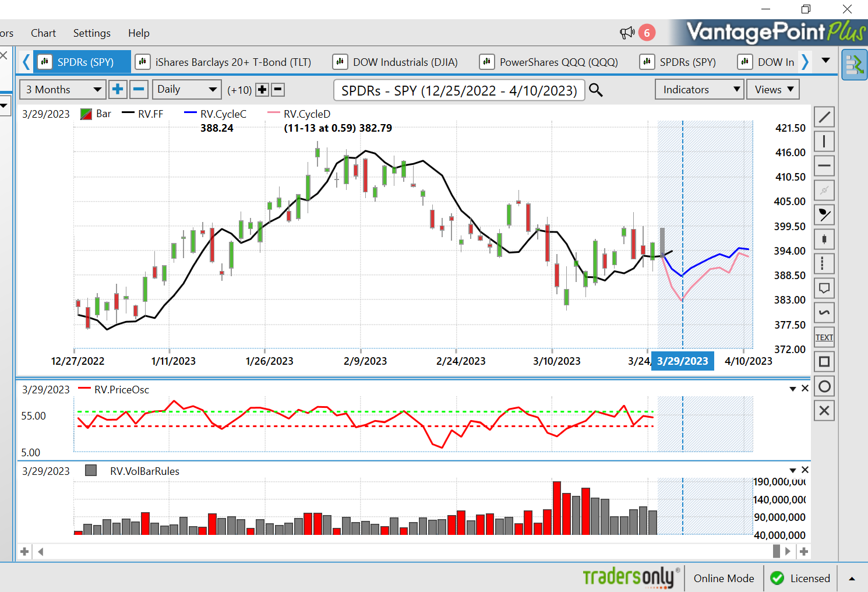Click the (+10) forecast days label
The height and width of the screenshot is (592, 868).
tap(239, 90)
